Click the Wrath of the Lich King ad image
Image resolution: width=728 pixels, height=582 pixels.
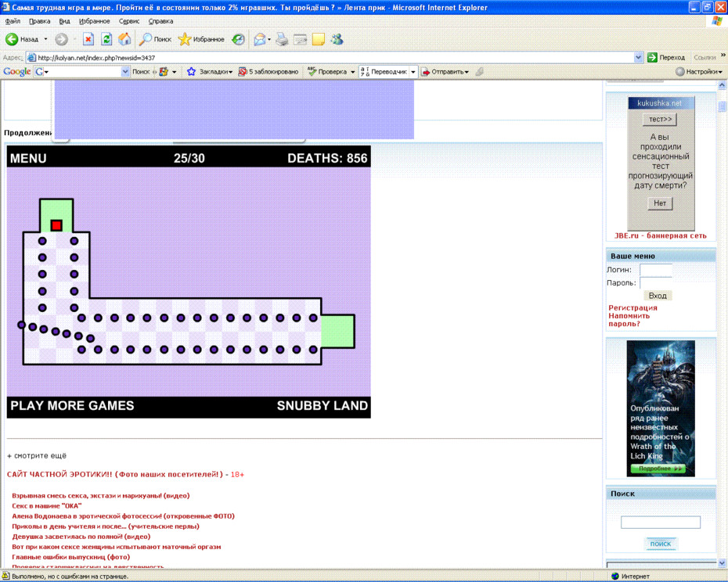pos(660,408)
